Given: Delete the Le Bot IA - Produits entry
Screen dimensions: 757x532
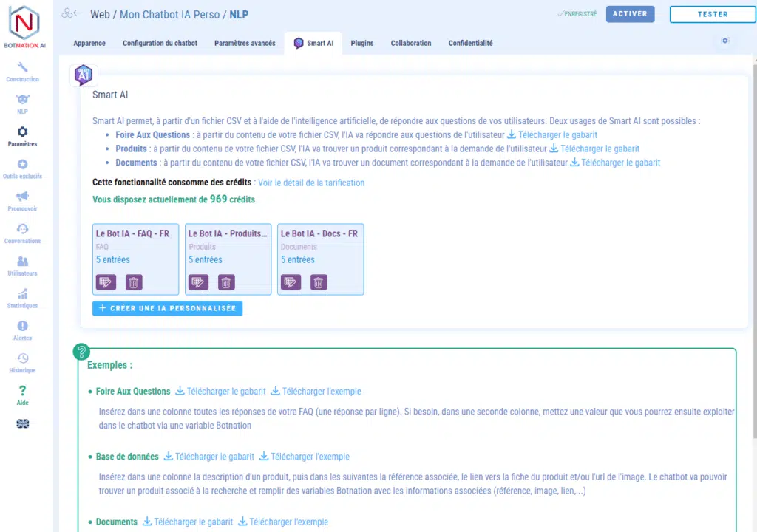Looking at the screenshot, I should pos(226,282).
